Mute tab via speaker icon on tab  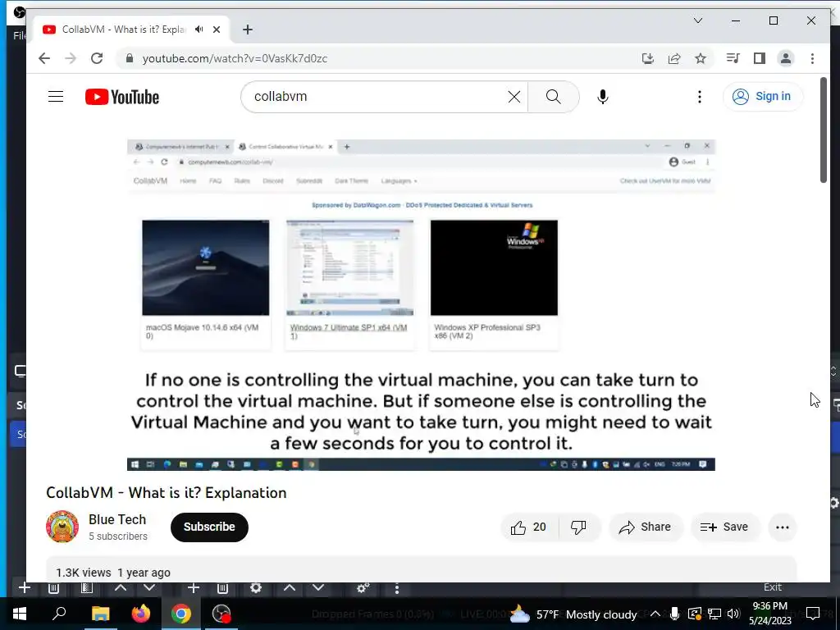coord(199,30)
